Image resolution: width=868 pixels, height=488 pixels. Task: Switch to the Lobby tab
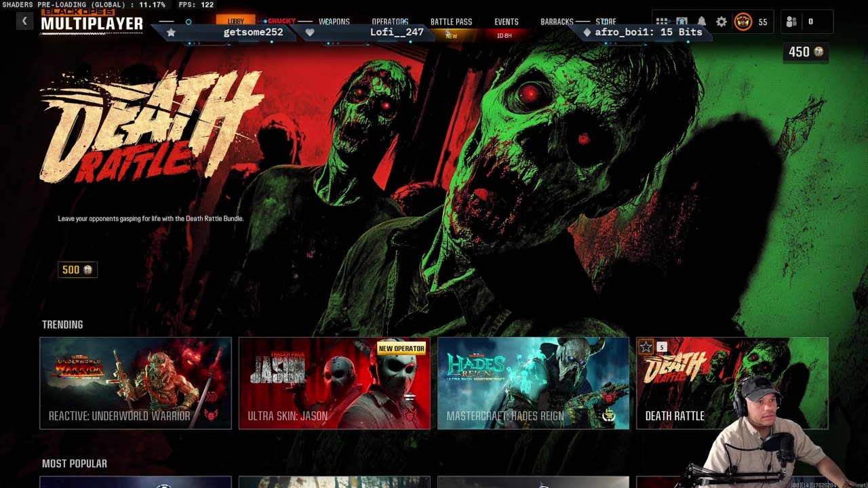coord(236,22)
